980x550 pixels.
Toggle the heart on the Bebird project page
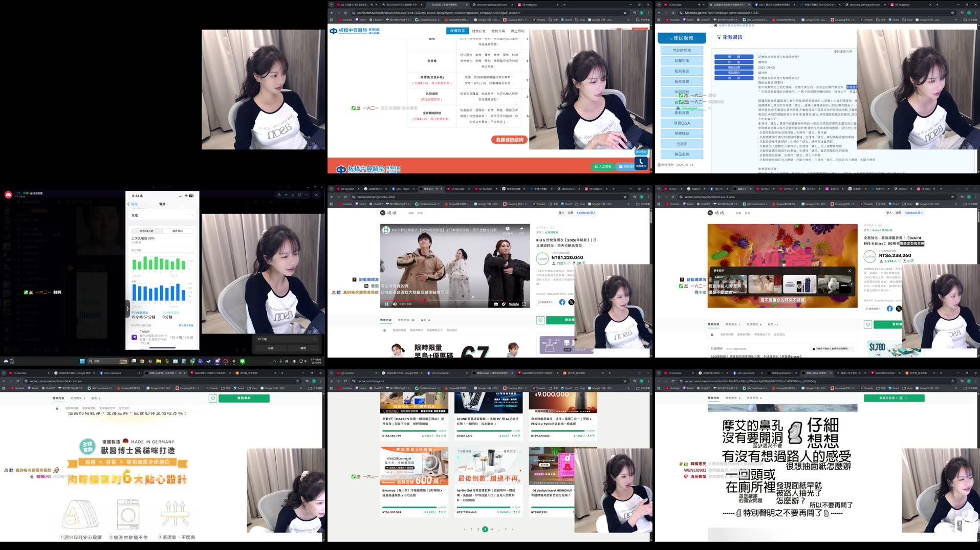click(868, 324)
